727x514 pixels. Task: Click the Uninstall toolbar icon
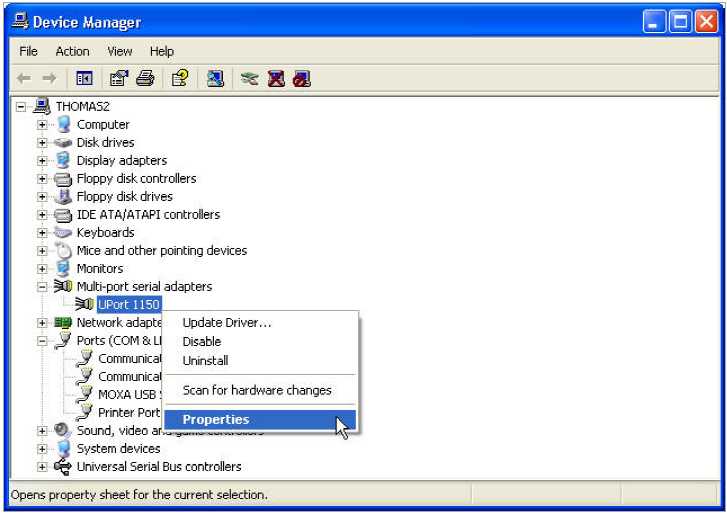pyautogui.click(x=276, y=78)
